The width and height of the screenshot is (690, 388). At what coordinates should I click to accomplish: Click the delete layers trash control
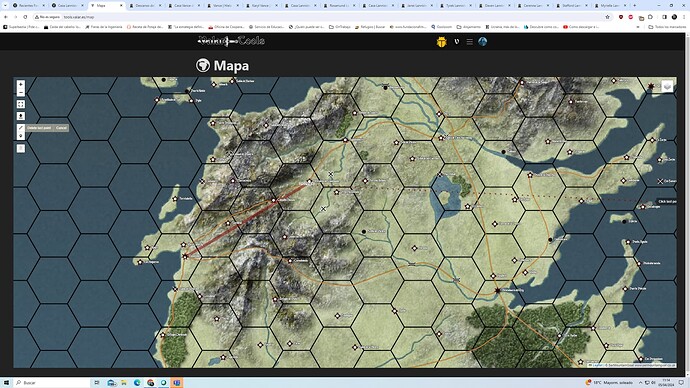click(21, 149)
